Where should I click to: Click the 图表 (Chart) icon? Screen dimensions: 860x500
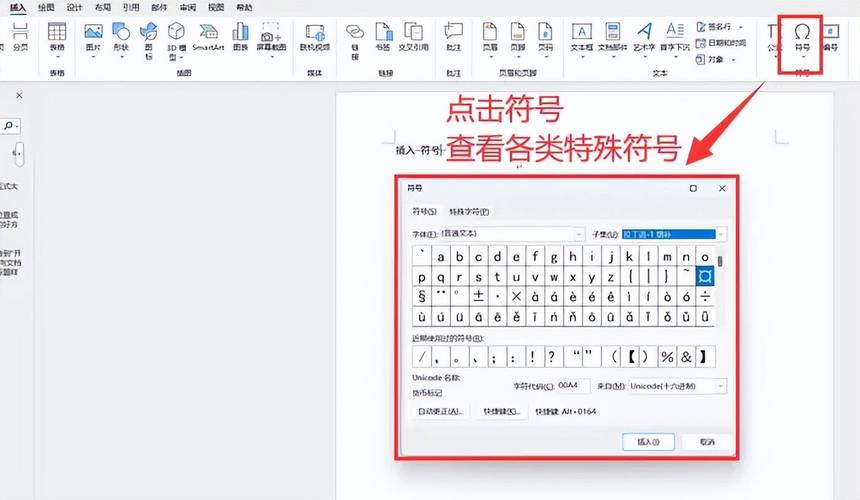pyautogui.click(x=240, y=37)
